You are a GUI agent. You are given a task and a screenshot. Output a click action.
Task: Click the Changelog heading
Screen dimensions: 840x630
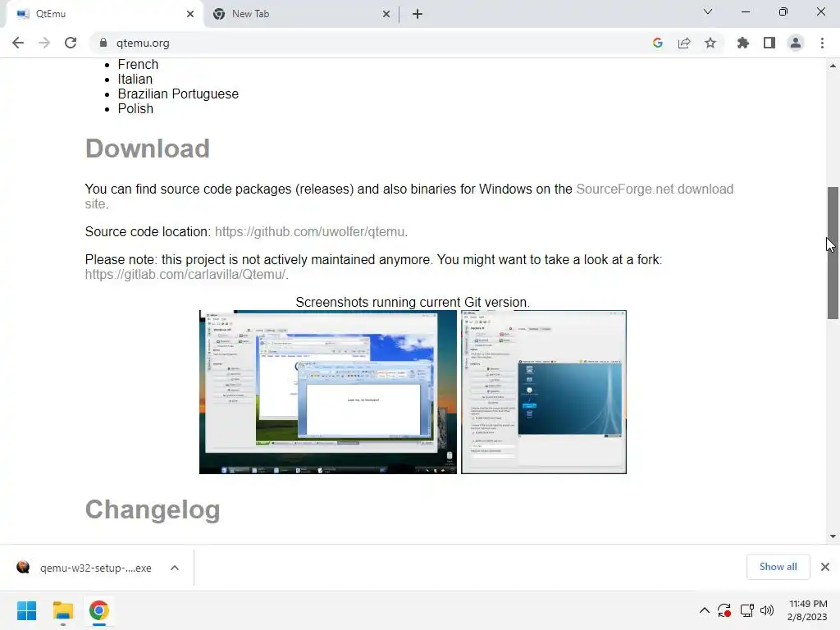pos(153,509)
